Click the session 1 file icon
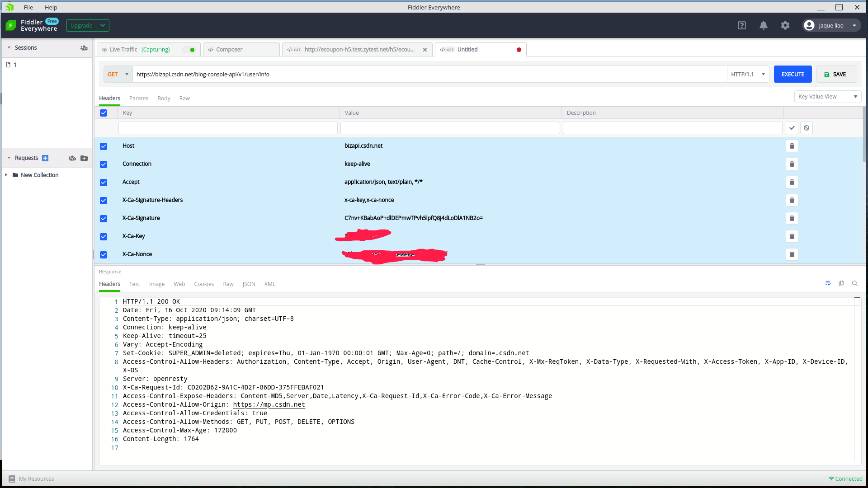This screenshot has width=868, height=488. 8,65
